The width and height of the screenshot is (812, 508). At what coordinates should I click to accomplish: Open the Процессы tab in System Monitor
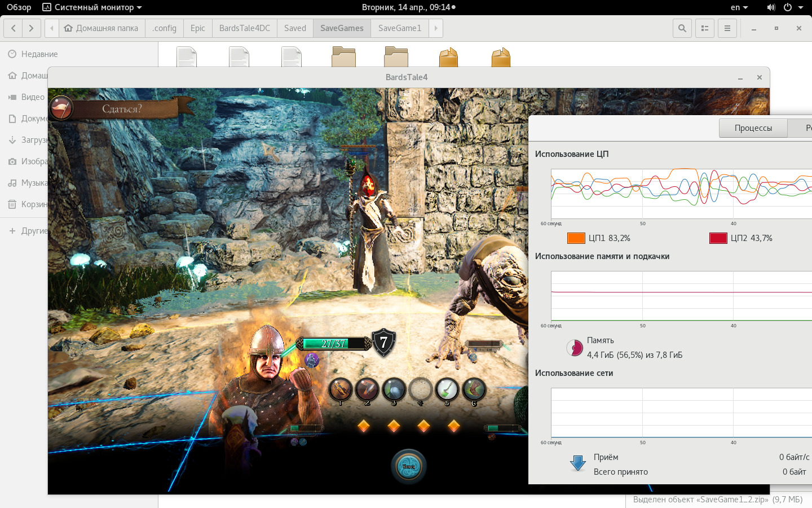[x=753, y=128]
